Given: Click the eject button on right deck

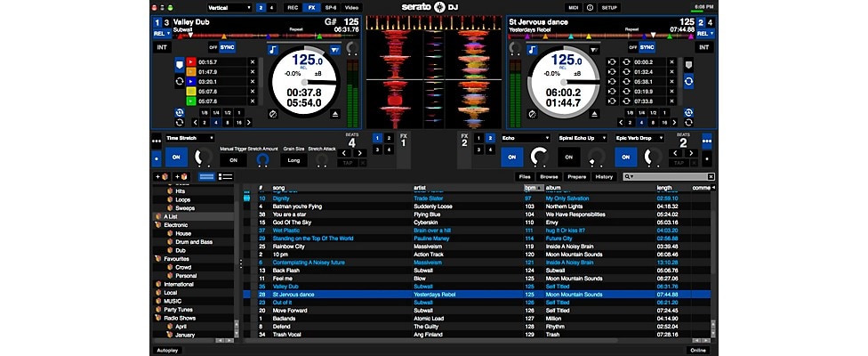Looking at the screenshot, I should pyautogui.click(x=594, y=114).
